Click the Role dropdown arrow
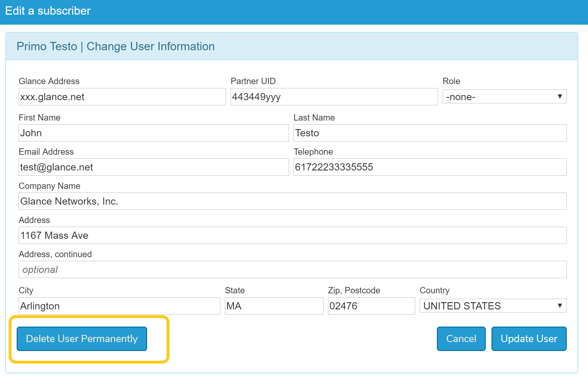 point(560,97)
